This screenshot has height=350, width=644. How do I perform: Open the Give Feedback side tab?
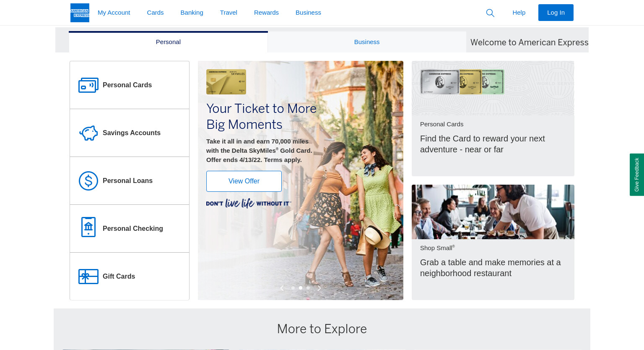(637, 175)
